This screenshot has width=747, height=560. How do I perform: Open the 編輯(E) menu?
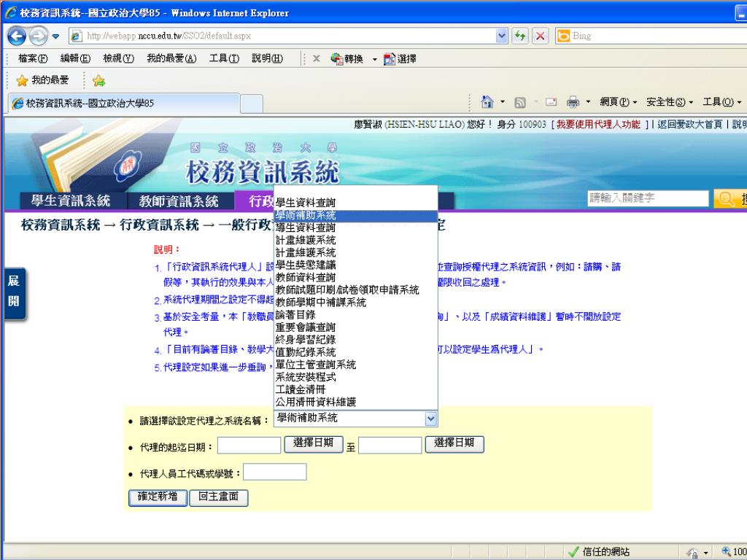tap(75, 58)
